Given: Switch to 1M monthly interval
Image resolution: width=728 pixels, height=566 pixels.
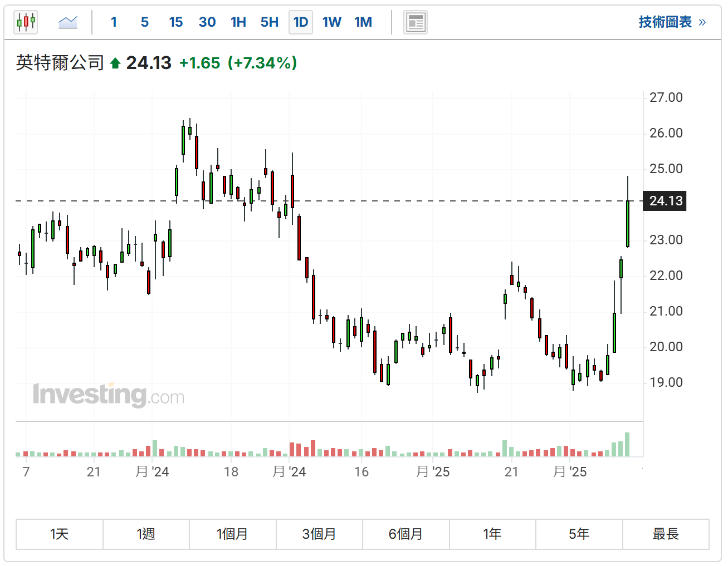Looking at the screenshot, I should [363, 22].
